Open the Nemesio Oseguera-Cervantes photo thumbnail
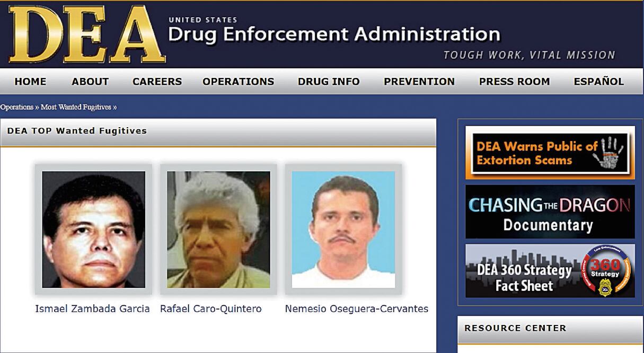The width and height of the screenshot is (644, 353). coord(343,230)
